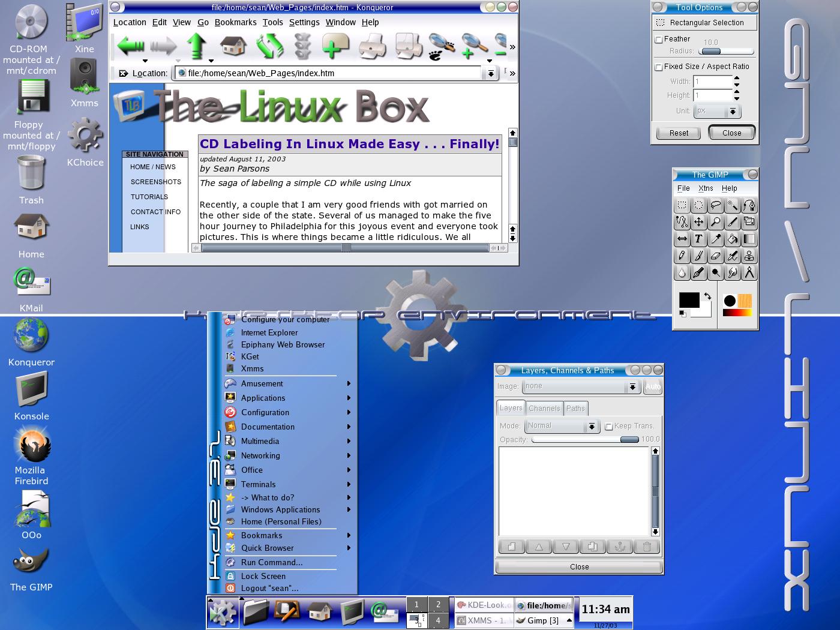Open the Back button history dropdown arrow
840x630 pixels.
pyautogui.click(x=145, y=61)
